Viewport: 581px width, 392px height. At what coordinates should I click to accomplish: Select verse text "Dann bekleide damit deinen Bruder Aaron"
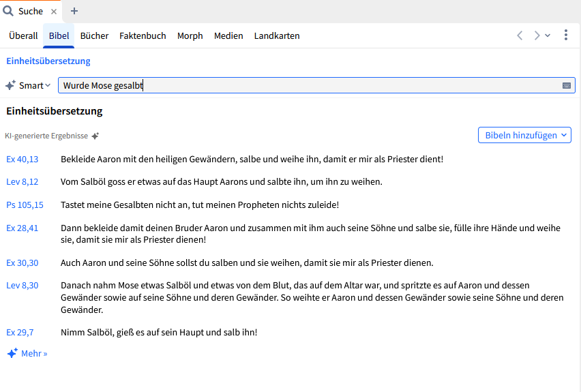[x=145, y=228]
